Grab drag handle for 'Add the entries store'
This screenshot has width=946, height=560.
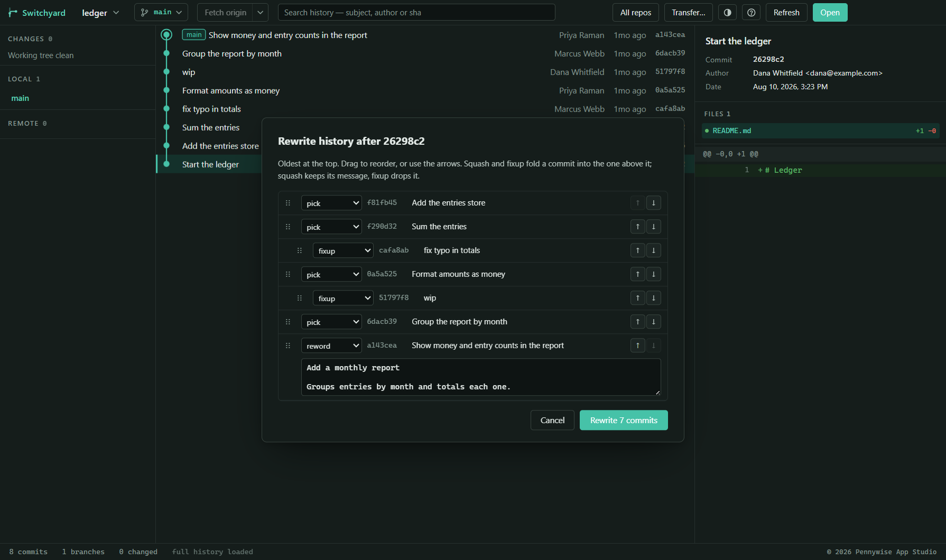[x=288, y=203]
